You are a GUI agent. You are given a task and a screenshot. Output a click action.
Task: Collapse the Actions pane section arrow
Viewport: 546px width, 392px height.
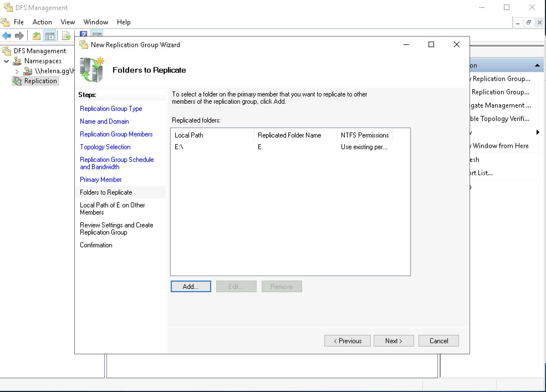coord(537,65)
